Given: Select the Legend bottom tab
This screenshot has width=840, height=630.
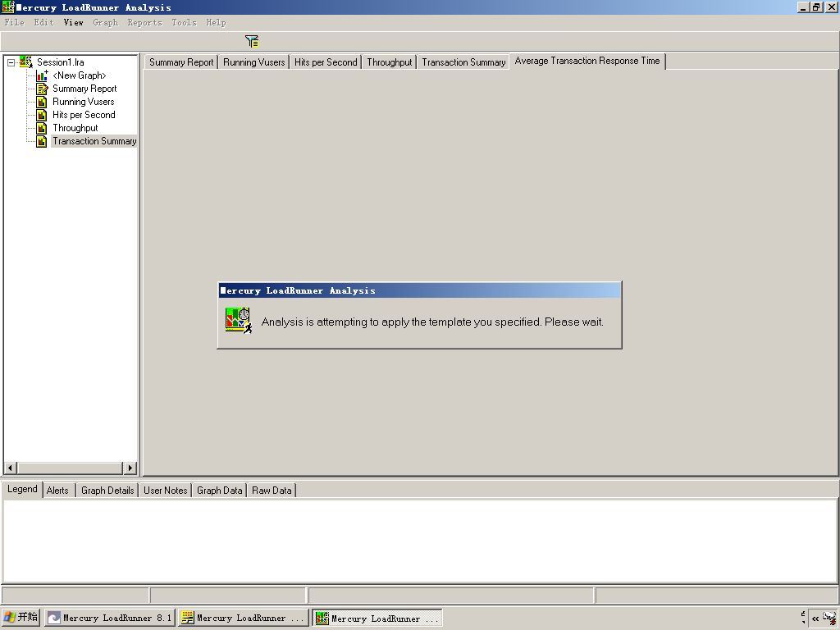Looking at the screenshot, I should click(22, 489).
